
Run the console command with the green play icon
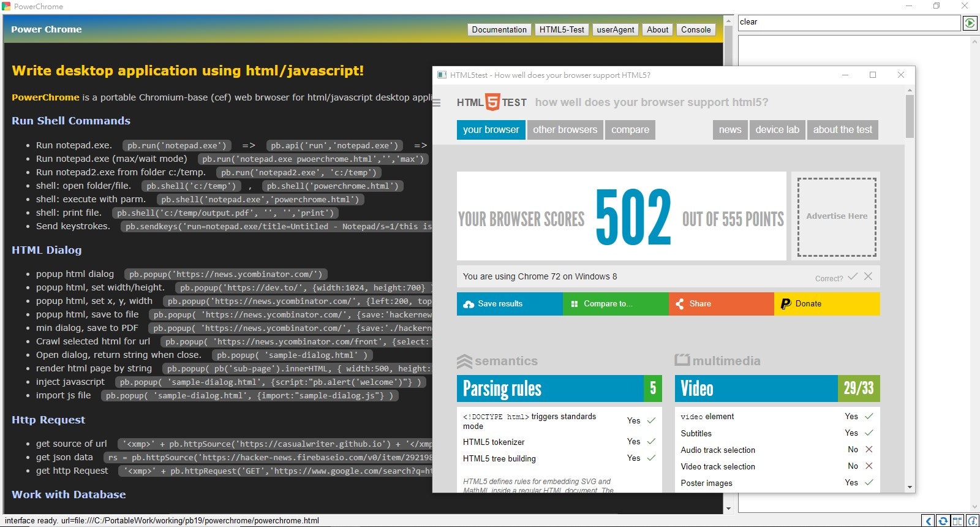click(970, 23)
